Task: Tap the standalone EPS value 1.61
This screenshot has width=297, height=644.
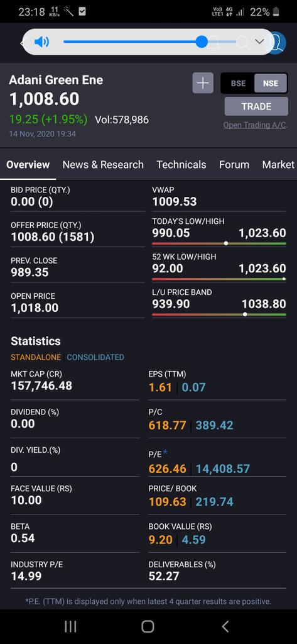Action: pos(160,387)
